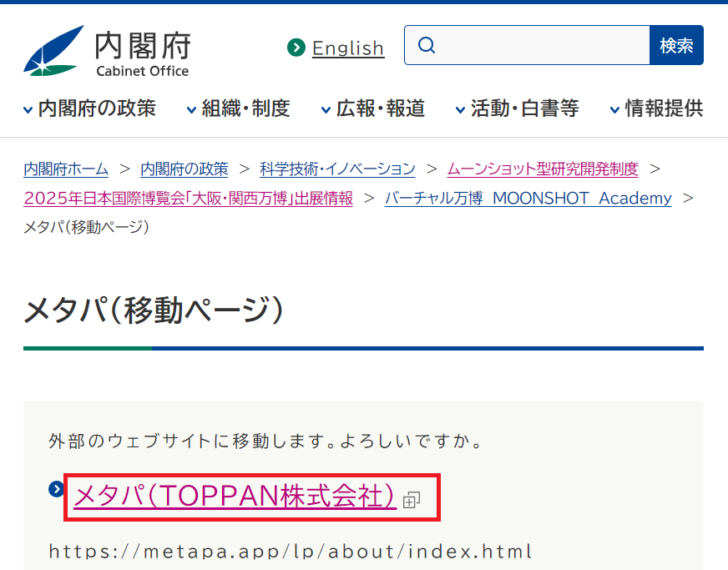Open ムーンショット型研究開発制度 breadcrumb link
The height and width of the screenshot is (570, 728).
pos(543,169)
